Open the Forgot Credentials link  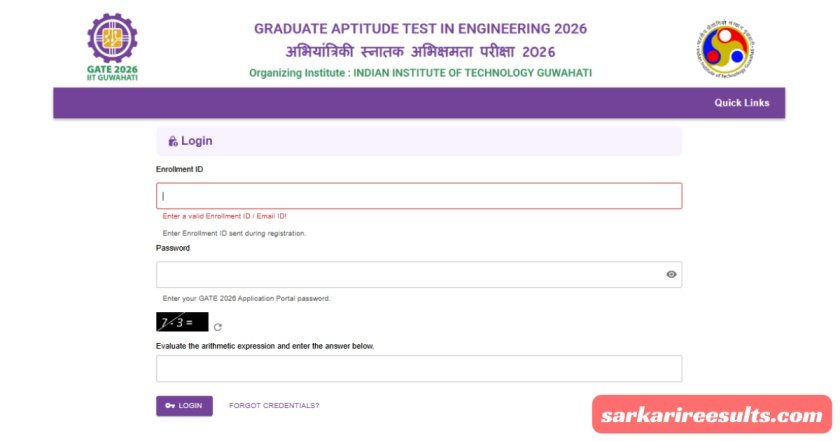(x=274, y=405)
